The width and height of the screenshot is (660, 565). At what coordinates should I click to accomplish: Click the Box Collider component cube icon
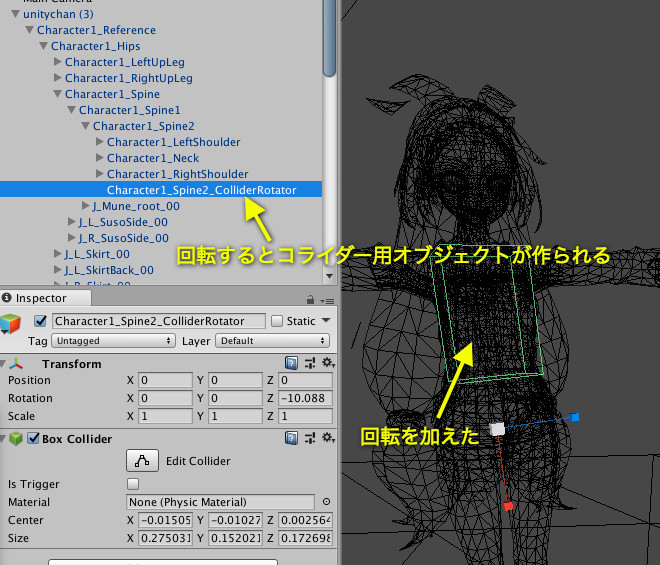[16, 438]
